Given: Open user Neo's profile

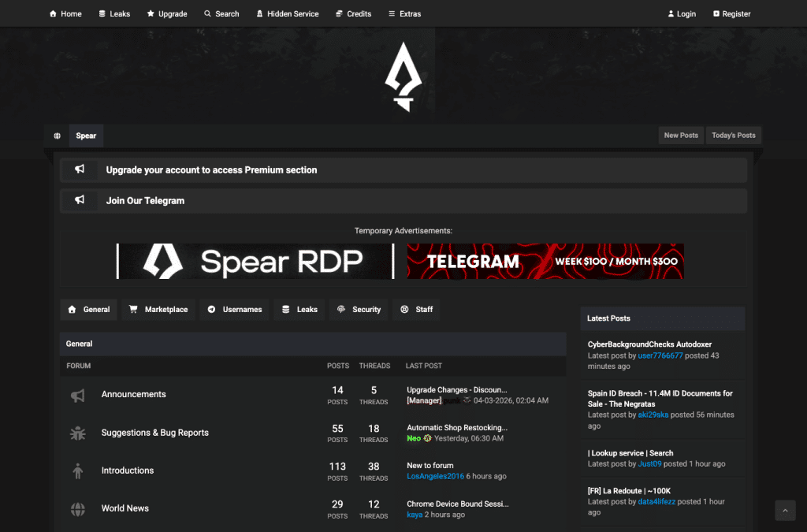Looking at the screenshot, I should tap(414, 438).
